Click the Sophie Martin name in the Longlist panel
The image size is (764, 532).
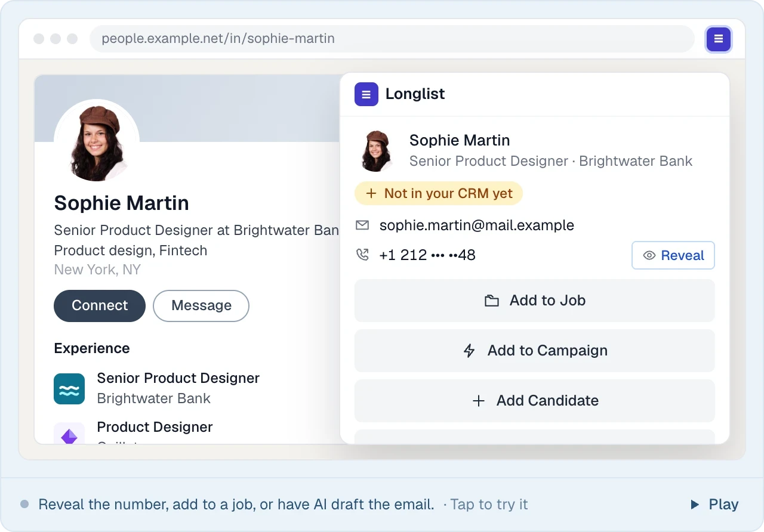(460, 141)
